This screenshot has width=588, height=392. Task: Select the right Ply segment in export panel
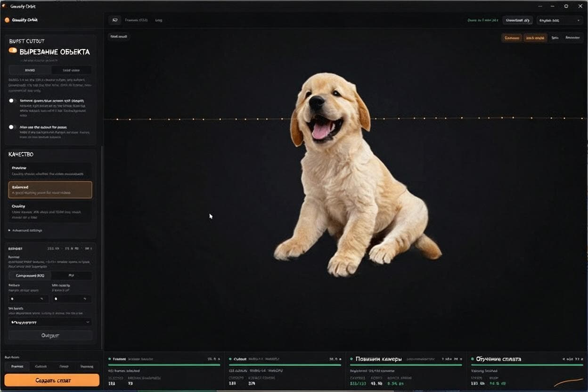click(x=72, y=276)
